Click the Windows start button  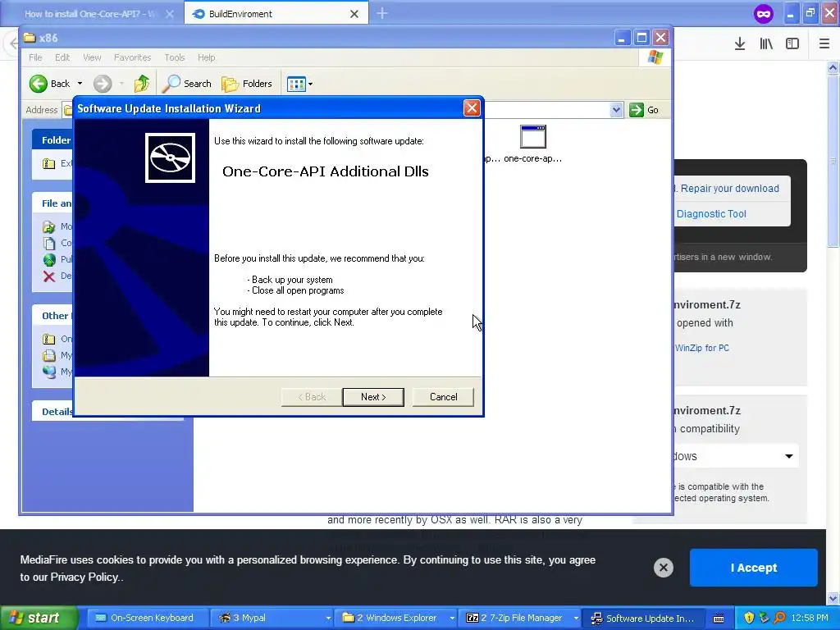point(39,618)
